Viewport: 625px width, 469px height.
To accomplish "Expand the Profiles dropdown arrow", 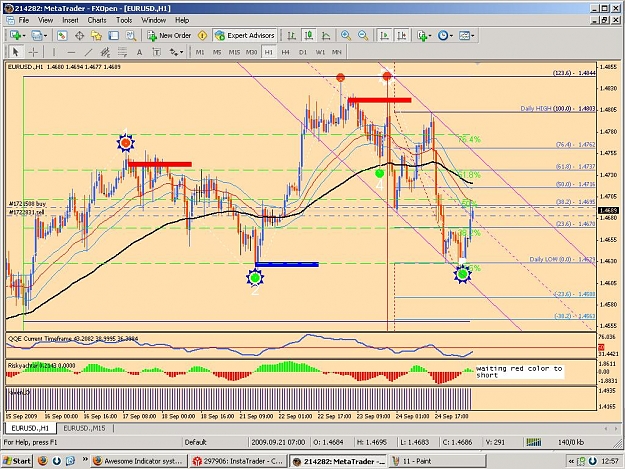I will tap(45, 36).
